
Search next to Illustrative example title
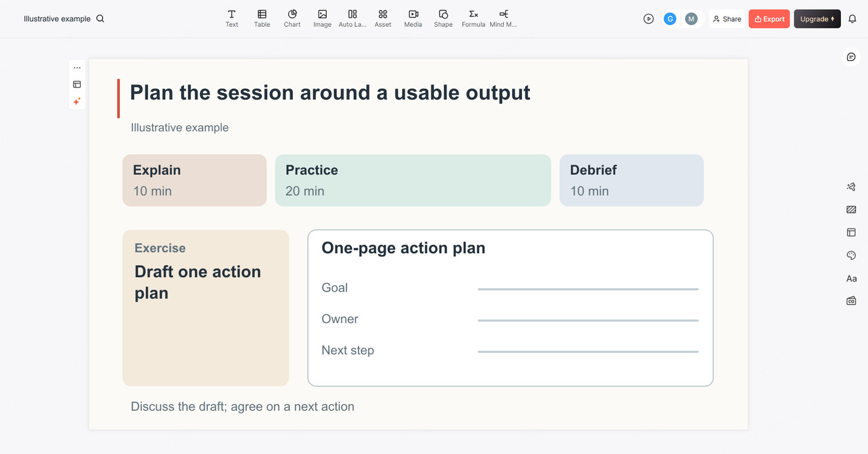pos(101,19)
